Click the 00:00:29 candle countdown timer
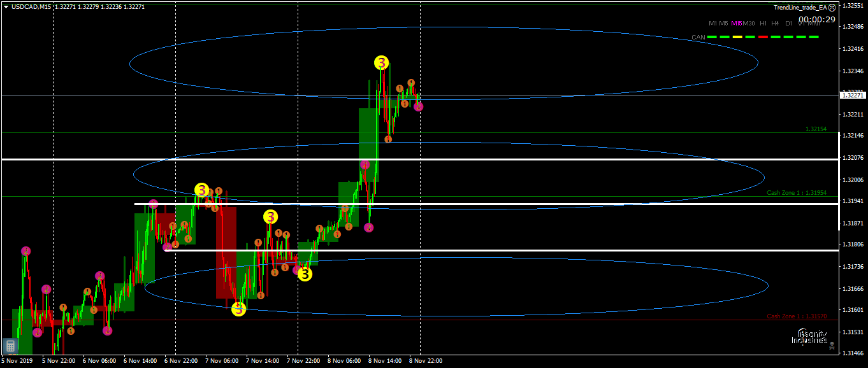Screen dimensions: 868x368 [817, 19]
